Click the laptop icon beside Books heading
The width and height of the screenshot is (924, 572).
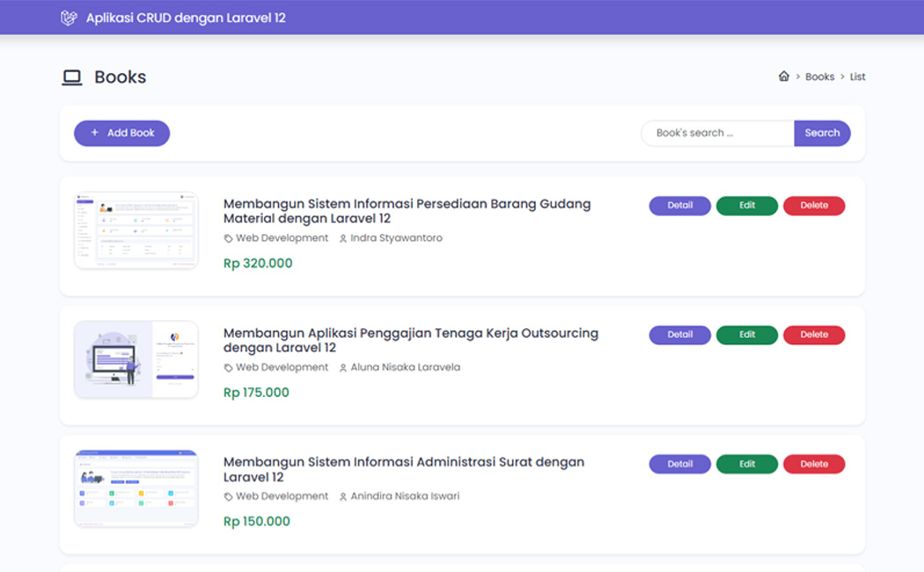tap(71, 77)
